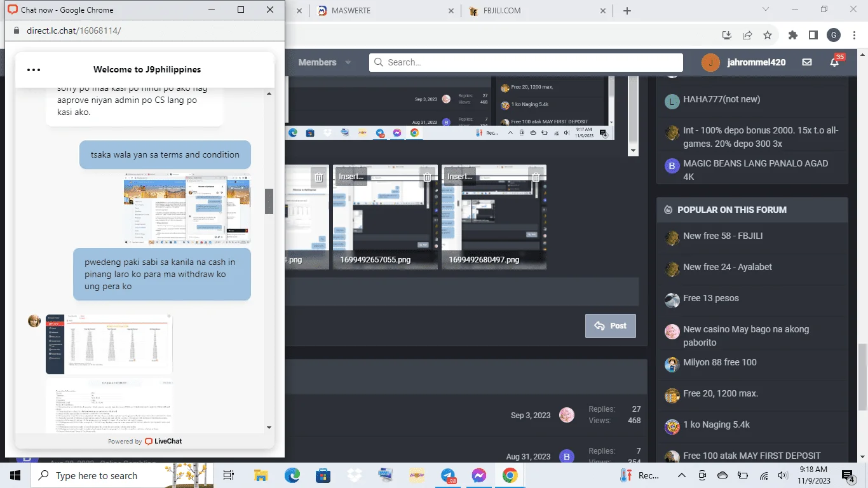Toggle the Chrome side panel icon
The image size is (868, 488).
click(x=813, y=35)
